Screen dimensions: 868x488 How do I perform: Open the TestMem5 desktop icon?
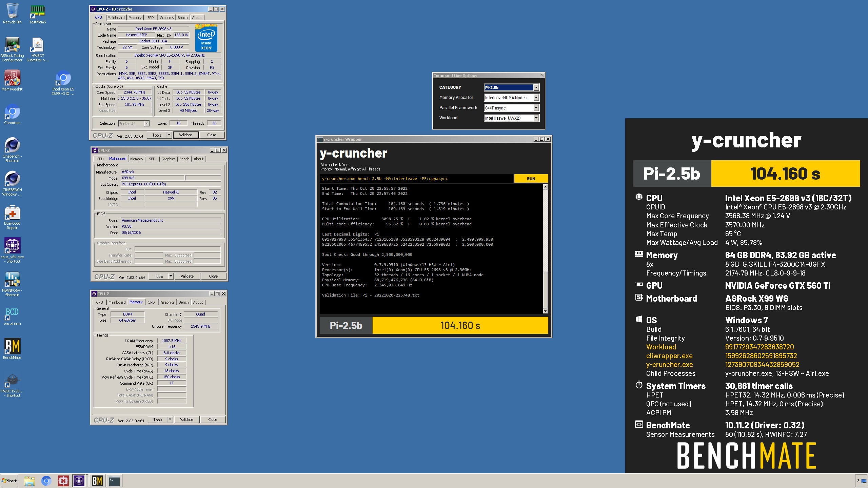[37, 14]
